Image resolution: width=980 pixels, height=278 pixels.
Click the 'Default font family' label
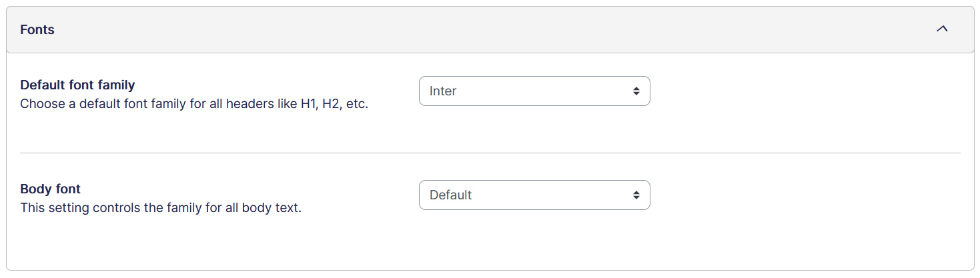click(77, 85)
